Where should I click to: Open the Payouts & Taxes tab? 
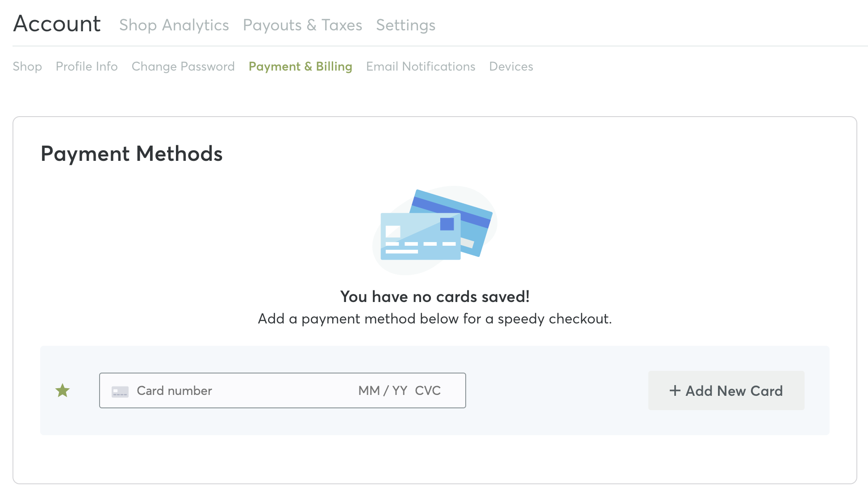click(302, 25)
